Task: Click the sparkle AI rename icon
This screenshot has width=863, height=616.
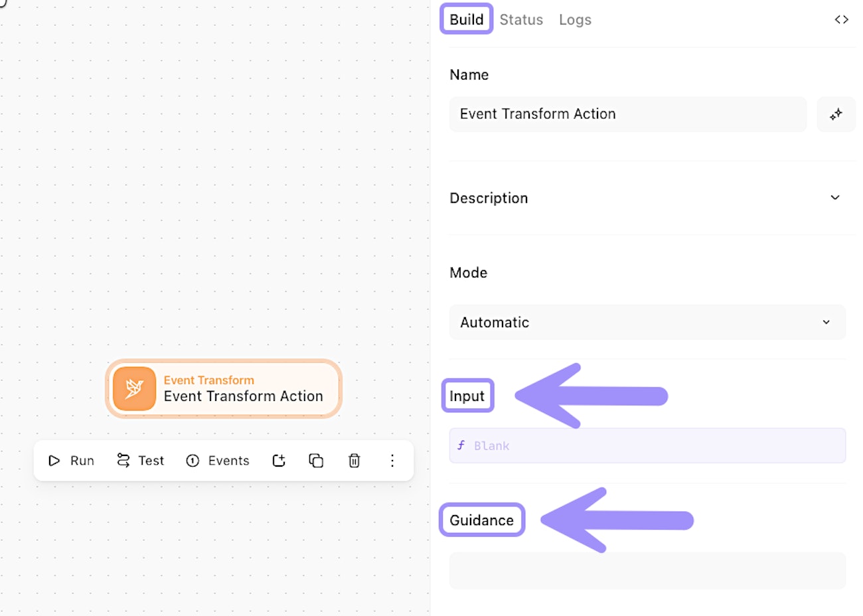Action: point(836,114)
